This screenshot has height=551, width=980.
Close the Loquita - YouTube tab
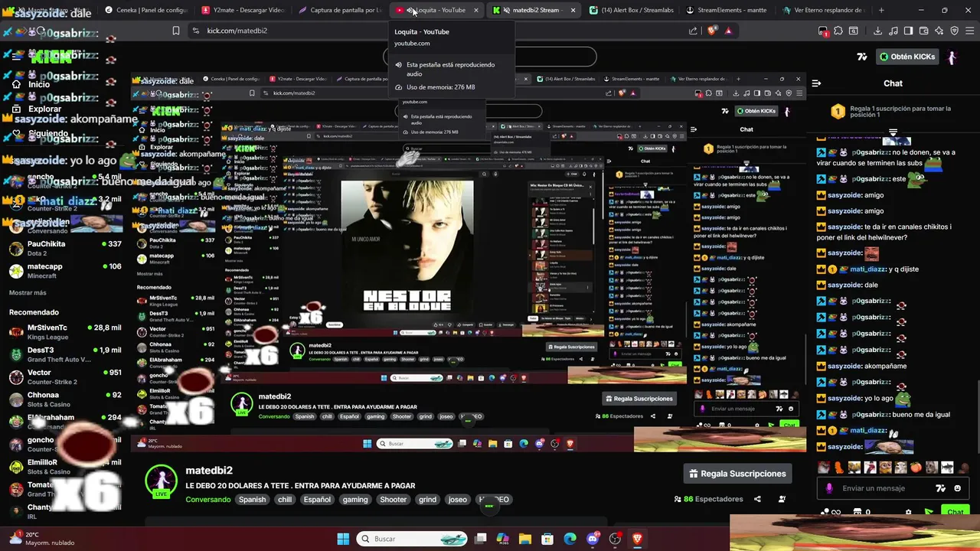coord(476,10)
